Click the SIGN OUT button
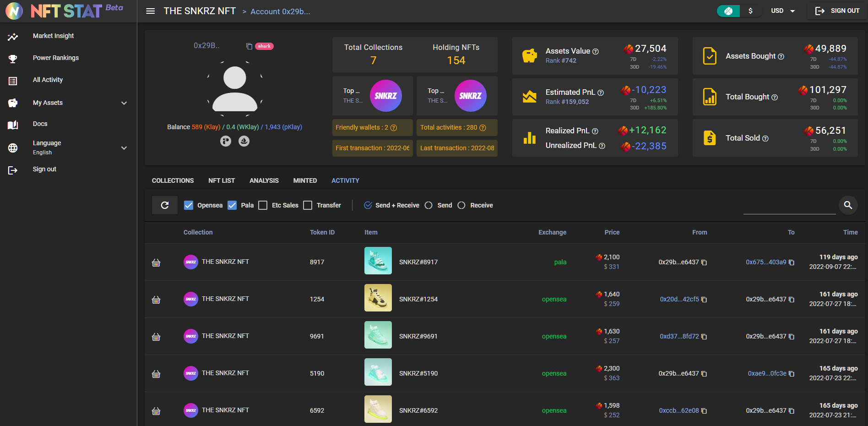 pos(837,11)
